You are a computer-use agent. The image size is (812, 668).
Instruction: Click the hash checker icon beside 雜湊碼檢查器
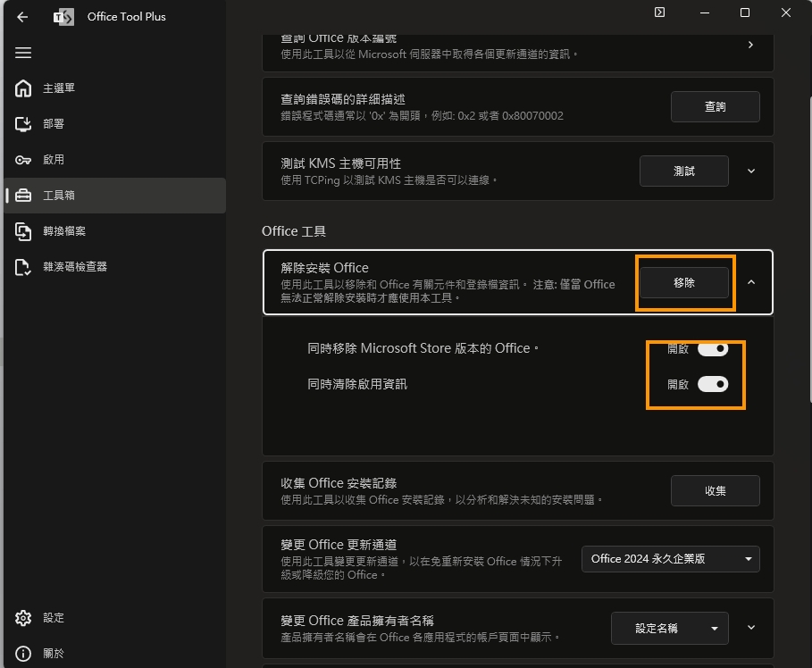coord(23,267)
